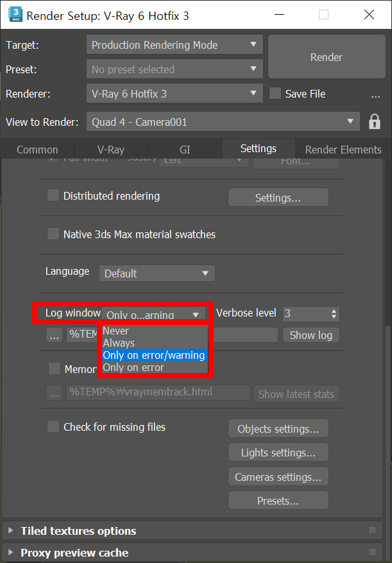Open the Target dropdown Production Rendering Mode

175,45
